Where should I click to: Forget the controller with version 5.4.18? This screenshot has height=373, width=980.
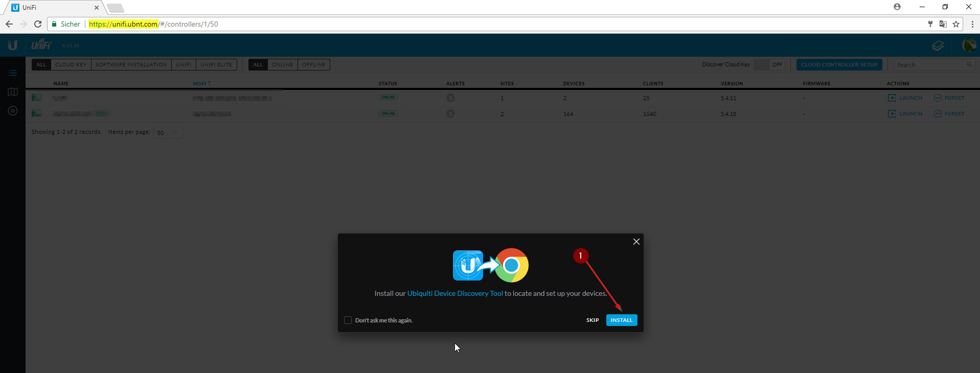tap(949, 113)
